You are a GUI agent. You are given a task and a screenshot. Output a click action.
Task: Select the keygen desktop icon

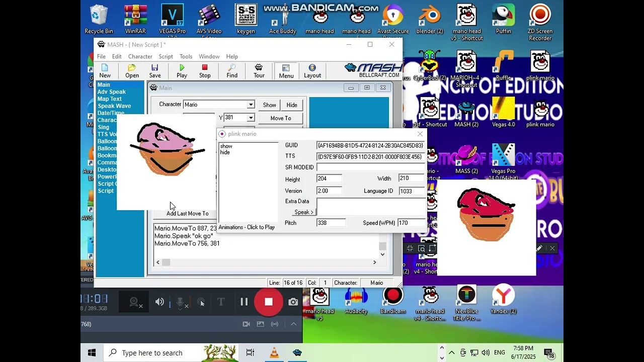(x=246, y=19)
